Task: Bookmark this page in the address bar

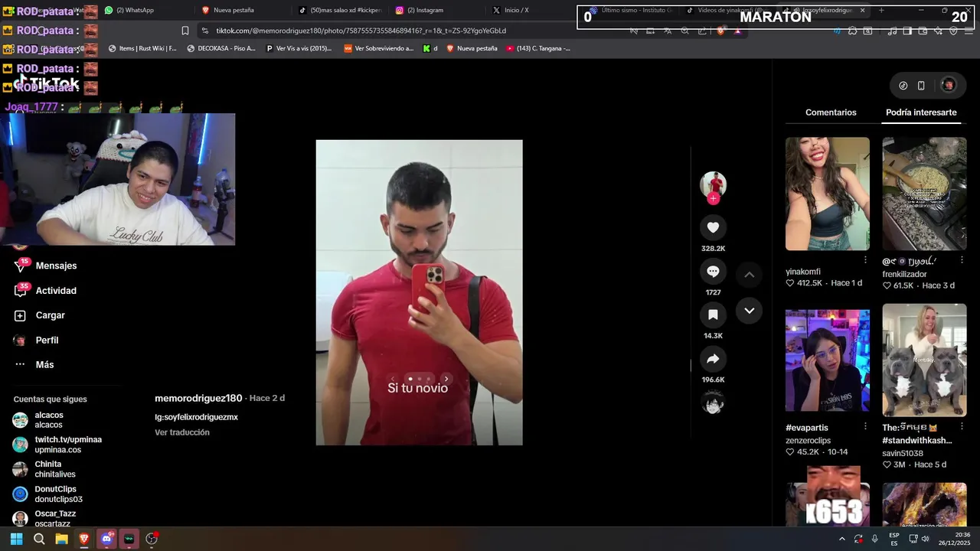Action: 185,31
